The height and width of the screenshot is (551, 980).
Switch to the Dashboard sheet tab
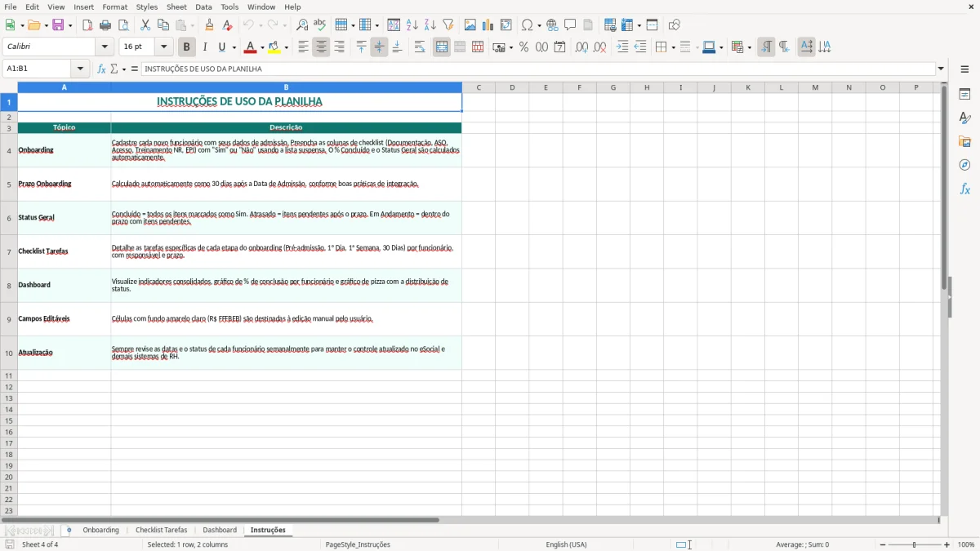[220, 530]
